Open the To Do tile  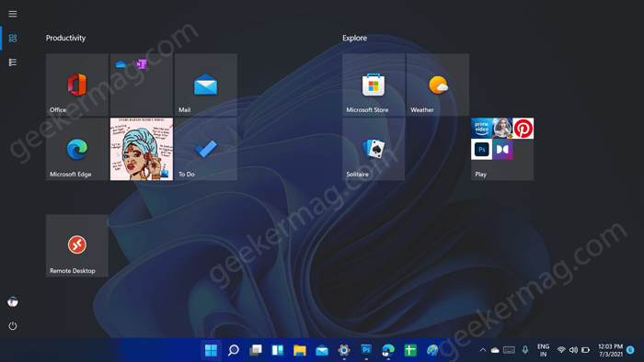pyautogui.click(x=206, y=149)
